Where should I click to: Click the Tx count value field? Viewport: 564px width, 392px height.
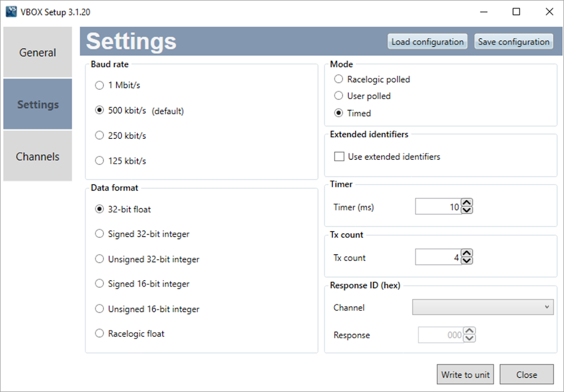pos(438,257)
